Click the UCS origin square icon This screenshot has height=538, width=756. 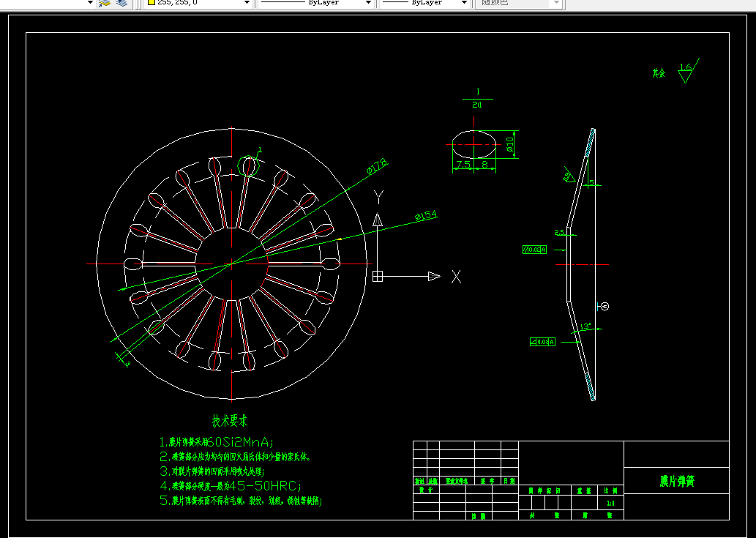point(378,276)
